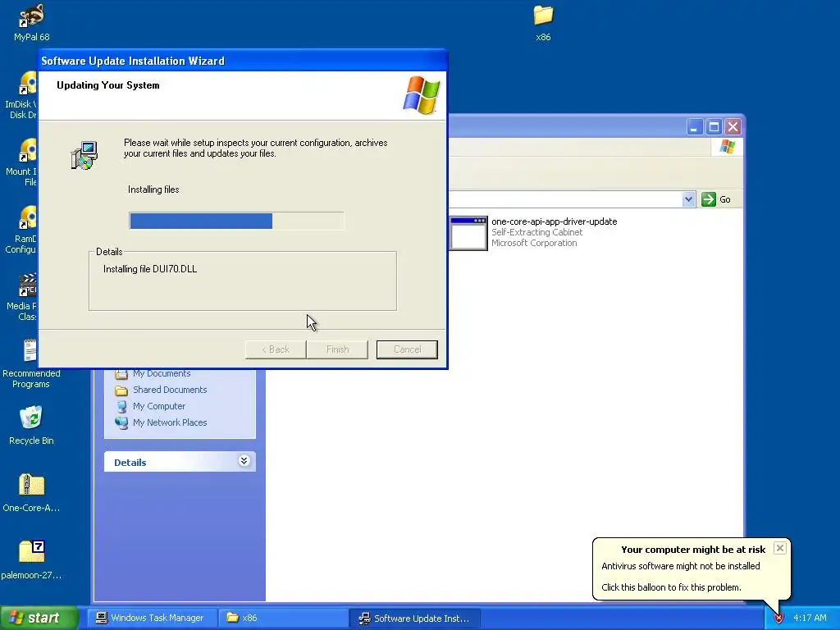The image size is (840, 630).
Task: Click the Windows flag logo in wizard header
Action: (x=421, y=95)
